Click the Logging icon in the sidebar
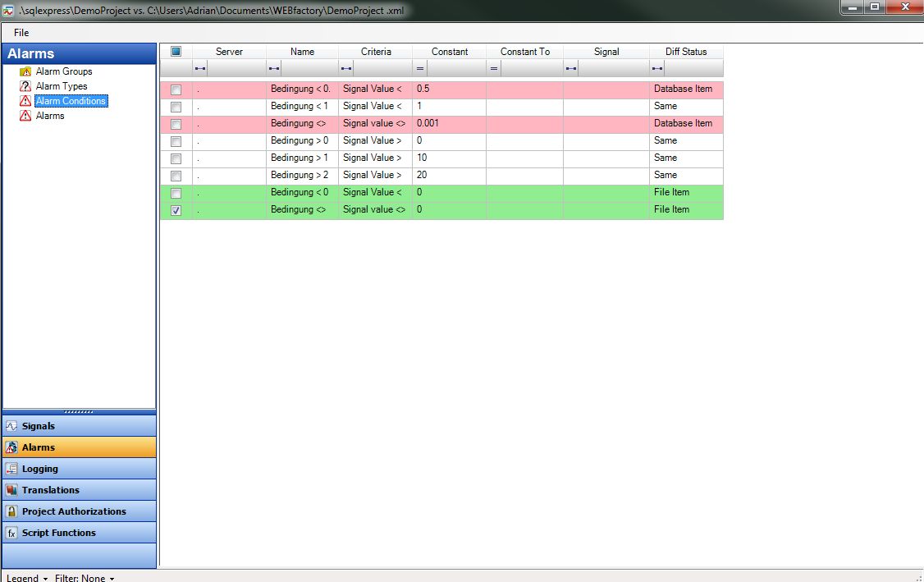924x582 pixels. coord(11,469)
